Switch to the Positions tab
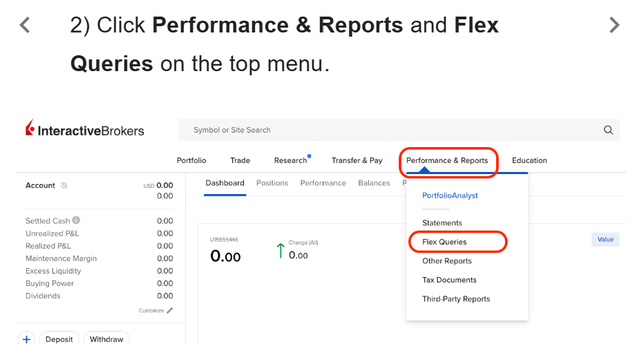644x344 pixels. (x=272, y=183)
